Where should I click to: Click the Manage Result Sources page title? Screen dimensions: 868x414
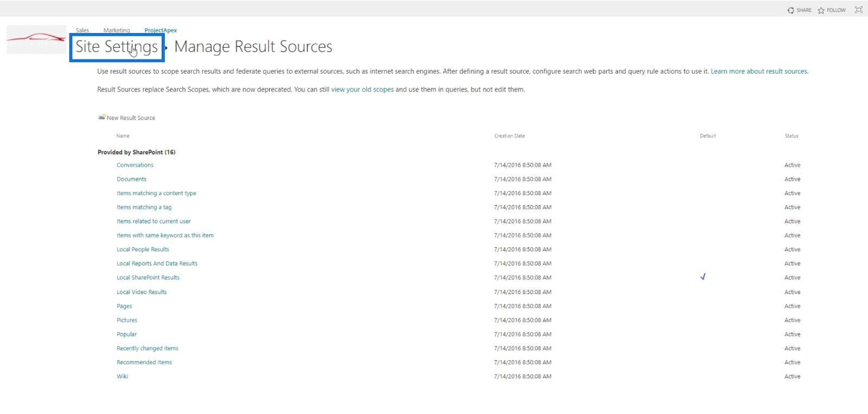pos(253,47)
